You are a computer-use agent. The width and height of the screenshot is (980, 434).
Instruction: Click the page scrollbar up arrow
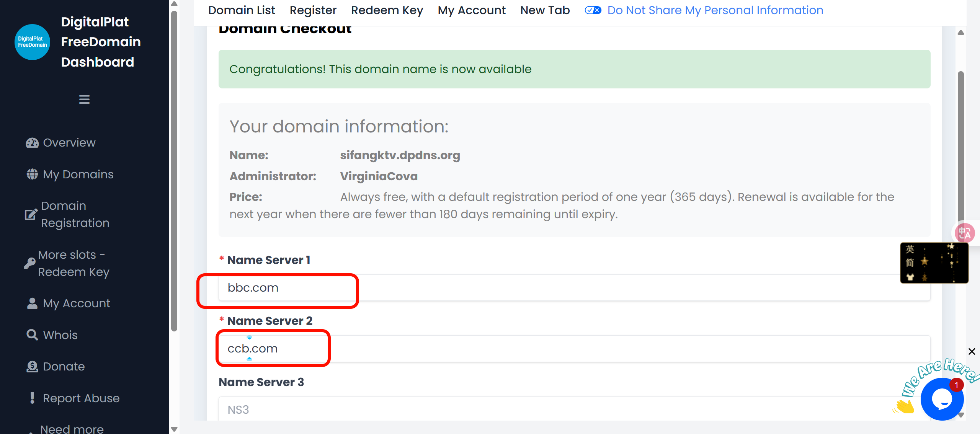pos(960,33)
